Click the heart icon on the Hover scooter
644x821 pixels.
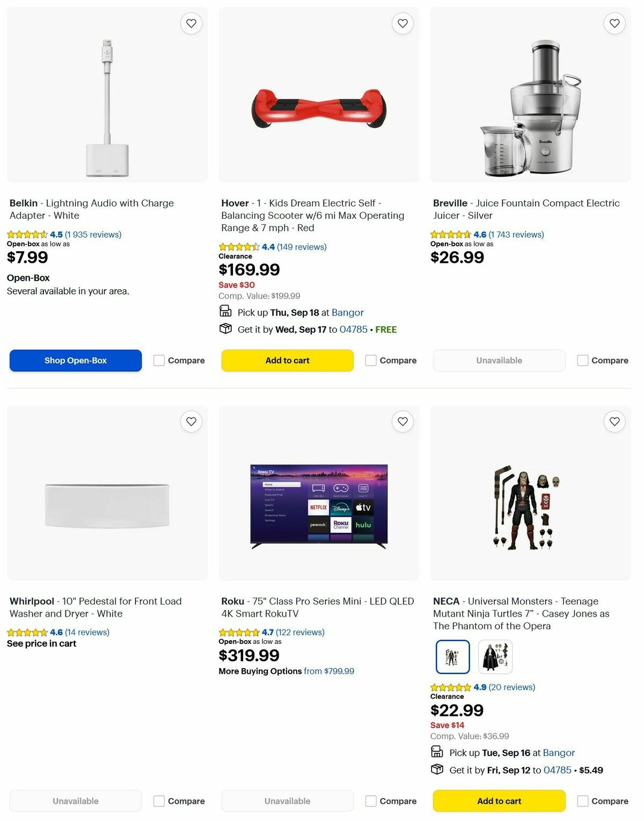[402, 23]
